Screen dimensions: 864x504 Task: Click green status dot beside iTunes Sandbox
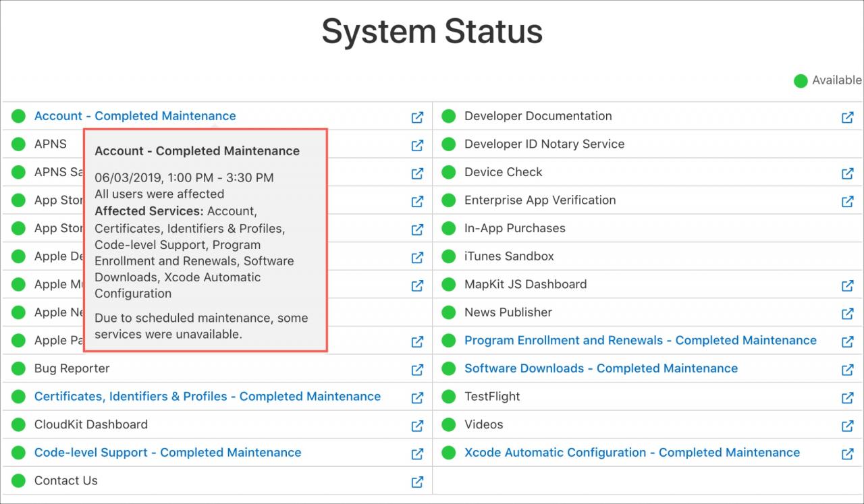point(448,256)
